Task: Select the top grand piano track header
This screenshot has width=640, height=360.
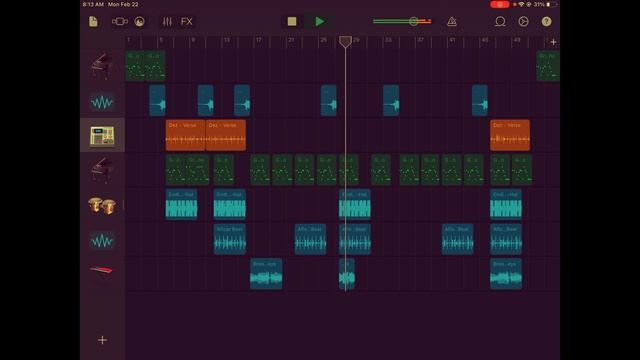Action: [x=102, y=66]
